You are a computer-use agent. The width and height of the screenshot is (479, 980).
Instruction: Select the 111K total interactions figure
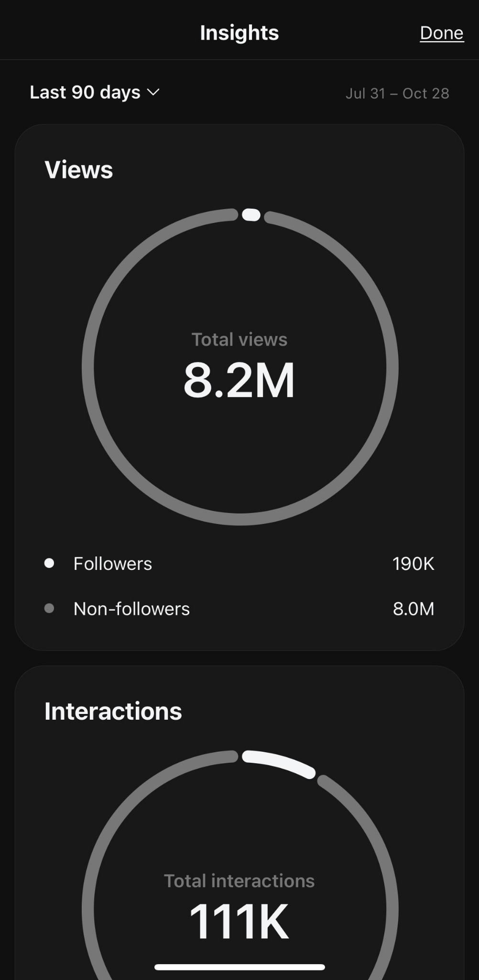point(239,921)
